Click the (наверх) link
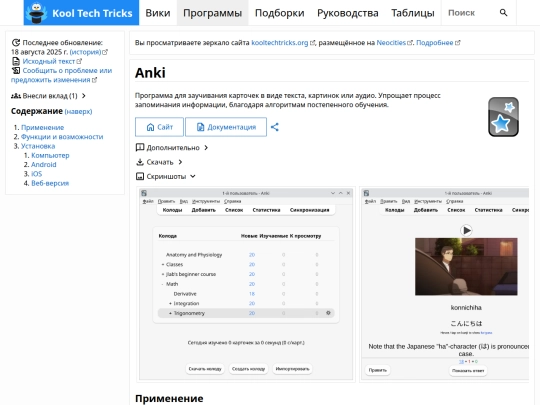This screenshot has width=540, height=405. click(x=78, y=112)
